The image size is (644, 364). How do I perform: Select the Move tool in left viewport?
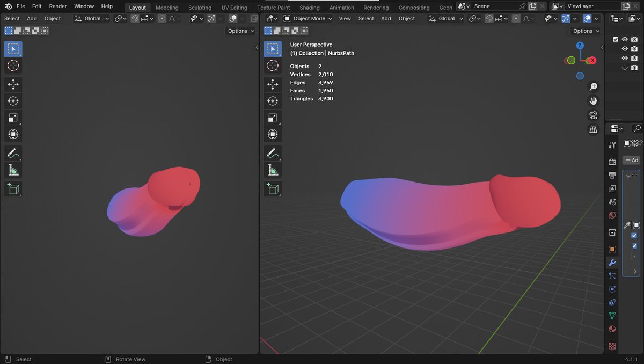tap(13, 84)
